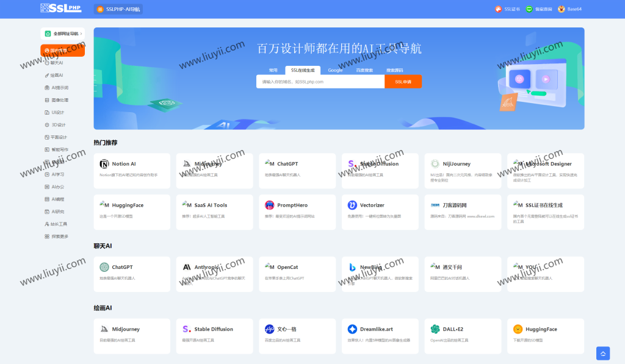This screenshot has height=364, width=625.
Task: Switch to the 常用 search tab
Action: tap(273, 70)
